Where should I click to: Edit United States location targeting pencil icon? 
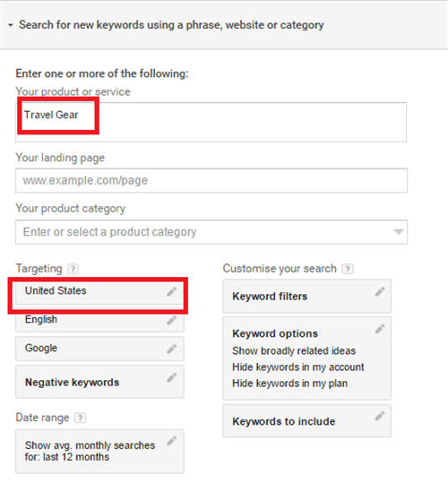click(172, 292)
